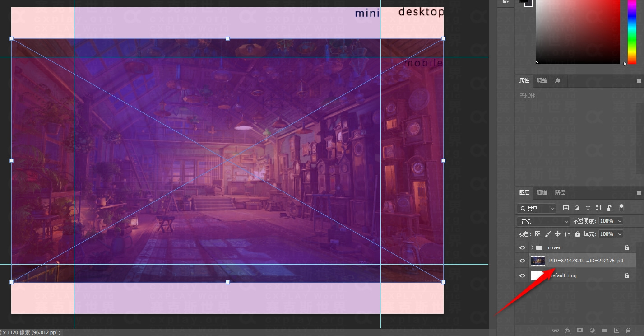The image size is (644, 336).
Task: Click the 无属性 text in Properties panel
Action: pyautogui.click(x=527, y=96)
